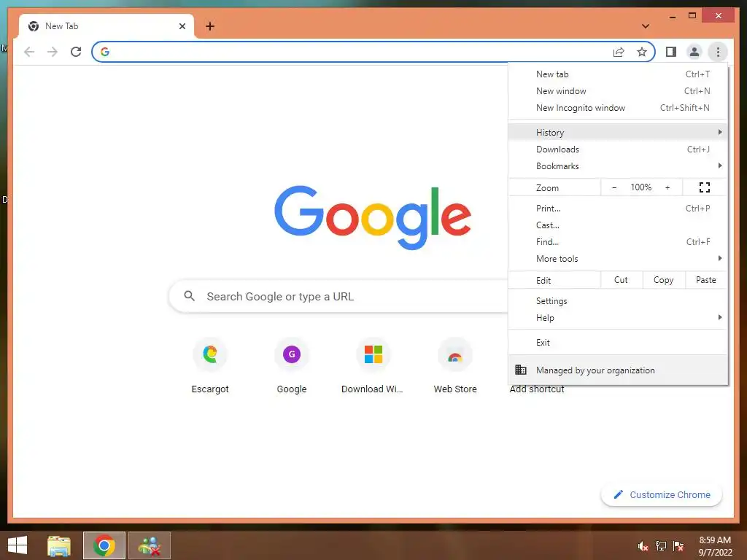
Task: Choose Print... from the menu
Action: point(618,209)
